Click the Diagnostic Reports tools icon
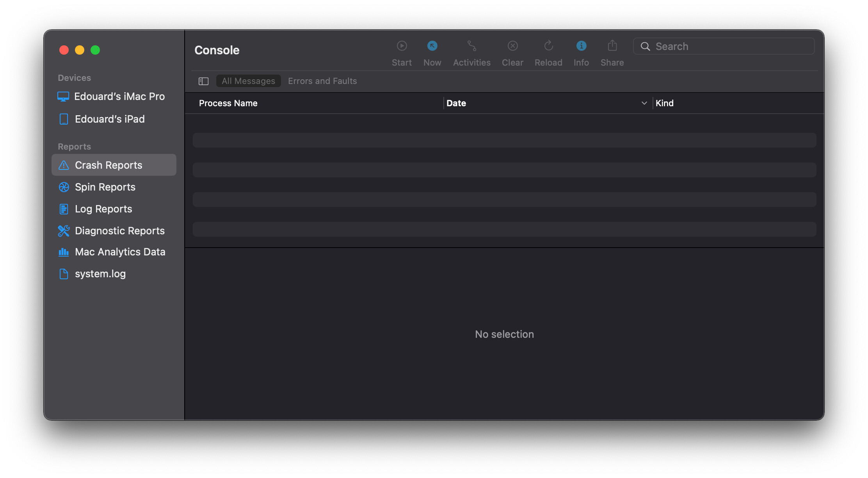Image resolution: width=868 pixels, height=478 pixels. click(64, 231)
